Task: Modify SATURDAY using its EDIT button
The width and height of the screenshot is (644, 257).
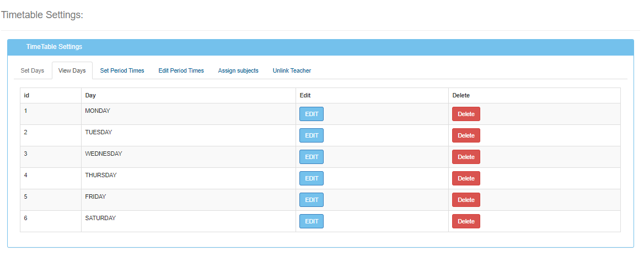Action: (x=312, y=221)
